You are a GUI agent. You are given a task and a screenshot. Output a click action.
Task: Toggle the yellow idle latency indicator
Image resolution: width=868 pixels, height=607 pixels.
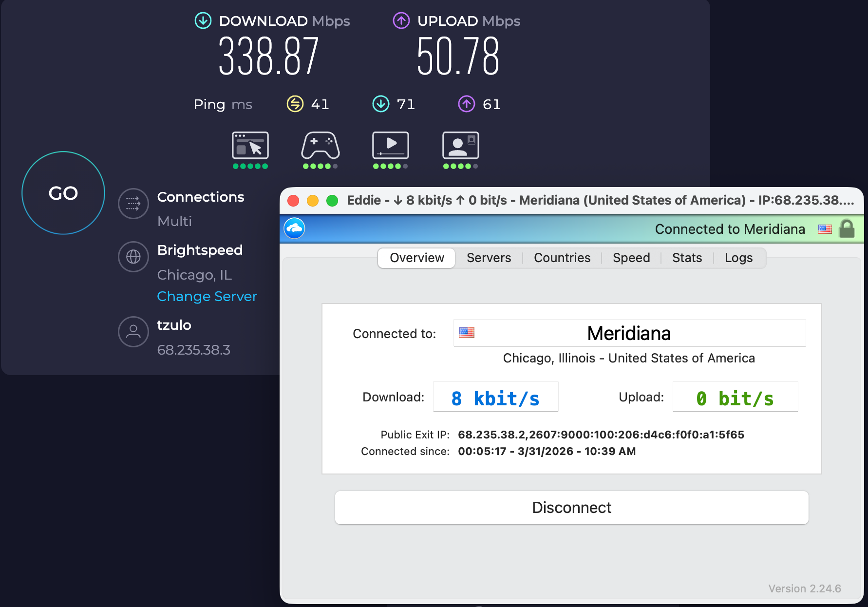tap(294, 104)
